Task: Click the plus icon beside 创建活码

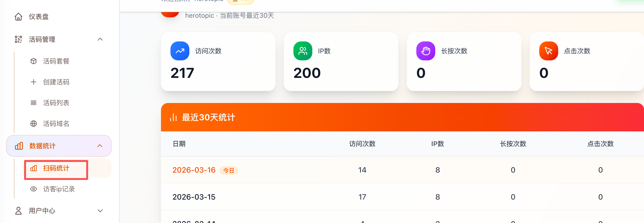Action: (x=34, y=82)
